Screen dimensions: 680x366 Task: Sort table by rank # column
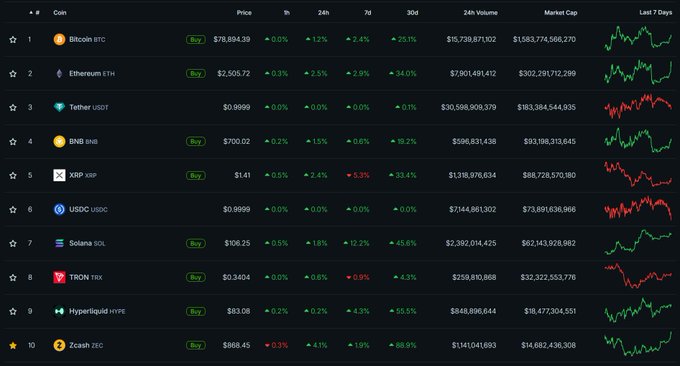[x=35, y=13]
